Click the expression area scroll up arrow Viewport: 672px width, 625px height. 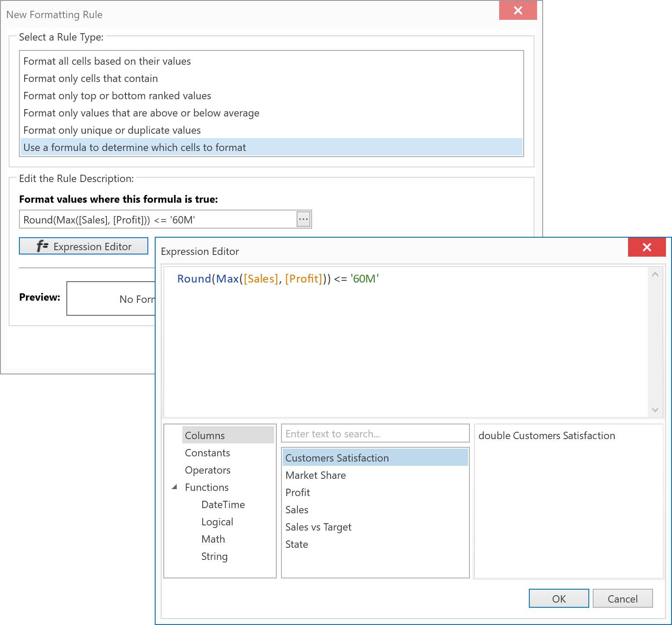(x=655, y=274)
